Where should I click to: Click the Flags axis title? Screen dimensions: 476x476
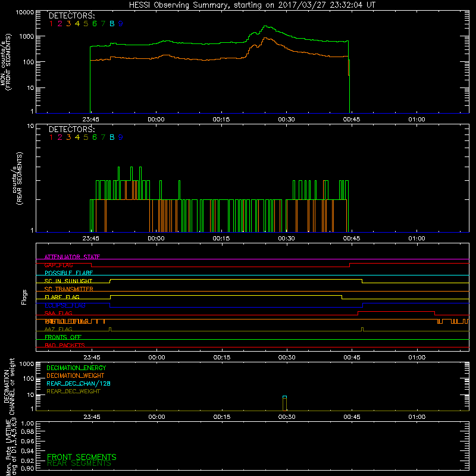click(x=24, y=297)
